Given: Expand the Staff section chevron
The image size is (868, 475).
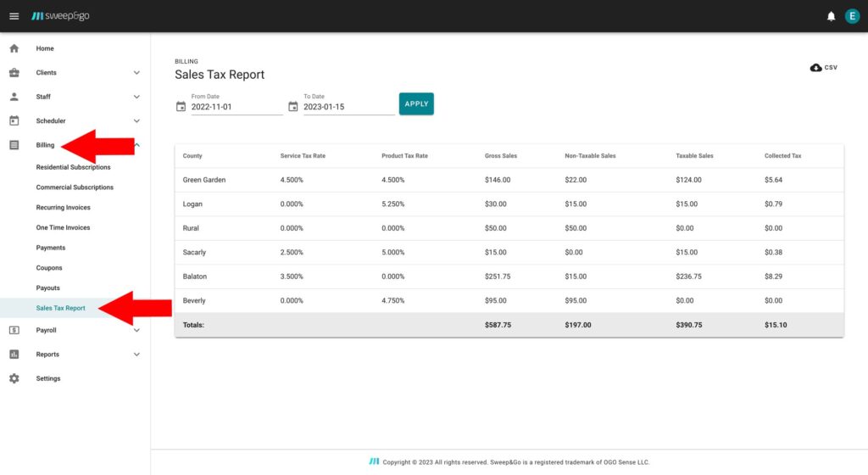Looking at the screenshot, I should point(136,97).
